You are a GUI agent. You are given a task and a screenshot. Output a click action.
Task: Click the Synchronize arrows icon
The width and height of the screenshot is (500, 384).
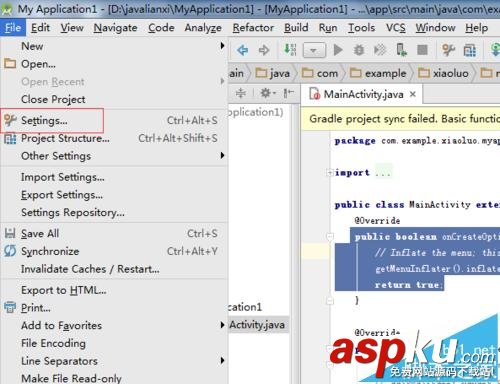10,251
